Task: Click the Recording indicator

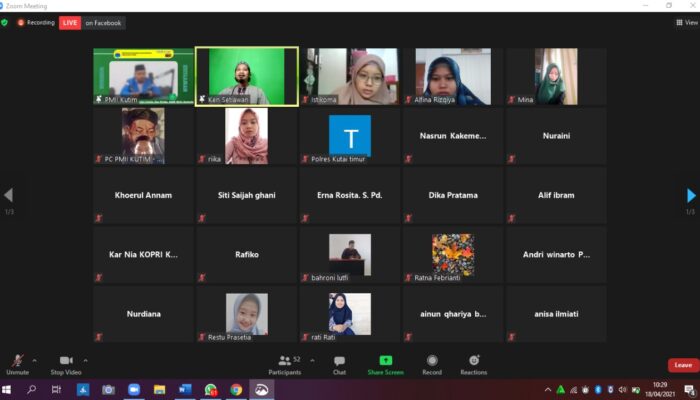Action: tap(36, 22)
